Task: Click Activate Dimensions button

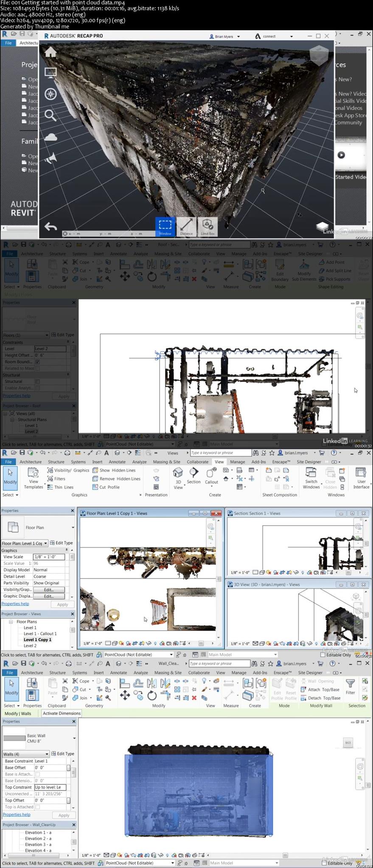Action: 62,713
